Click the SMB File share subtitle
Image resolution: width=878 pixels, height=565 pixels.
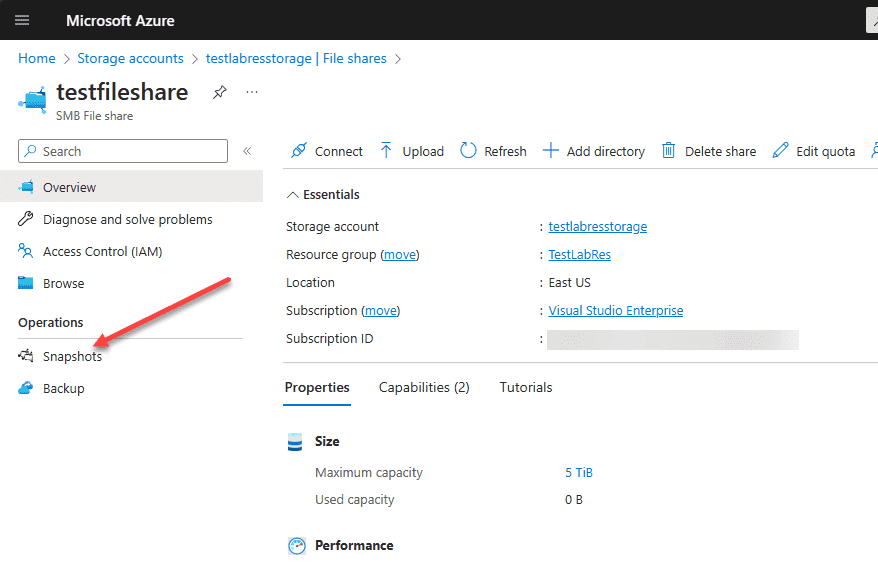94,116
